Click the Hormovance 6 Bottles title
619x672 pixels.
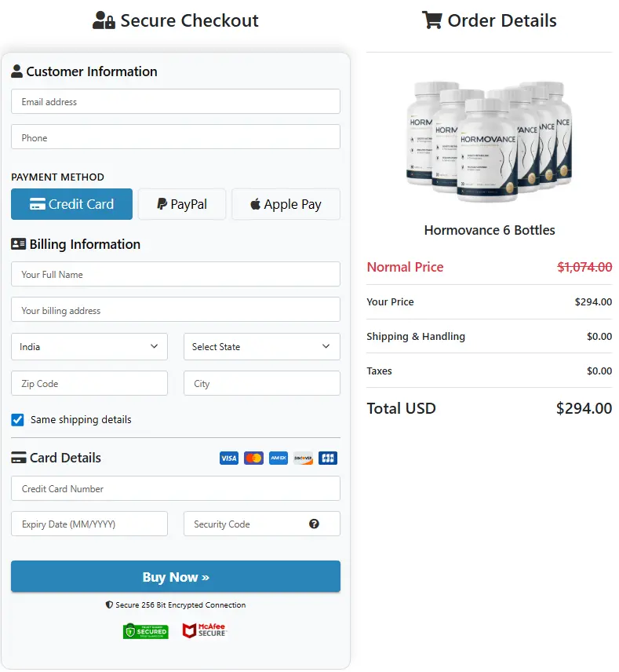coord(490,230)
